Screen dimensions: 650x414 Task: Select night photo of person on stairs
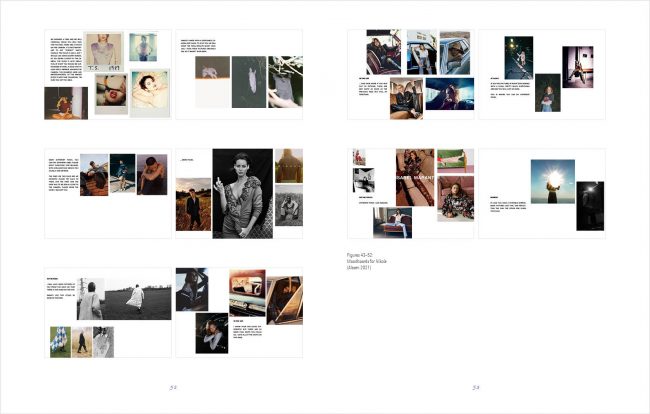tap(519, 58)
